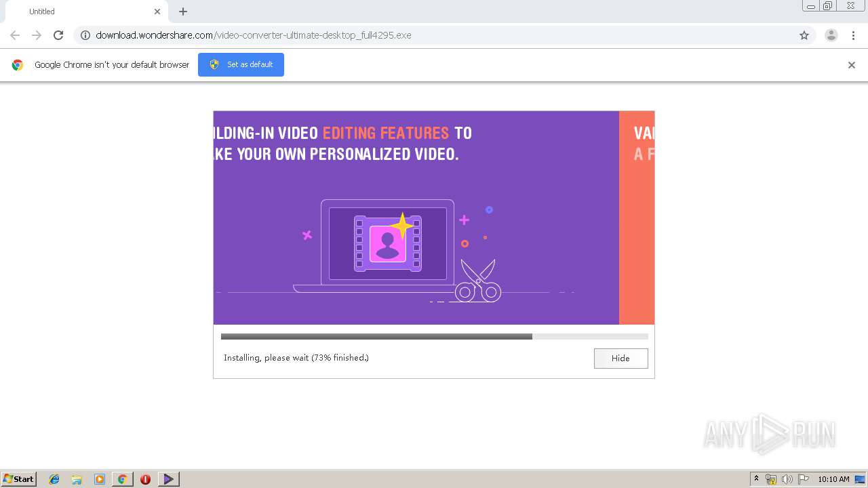Open the Windows Start menu
868x488 pixels.
(19, 479)
